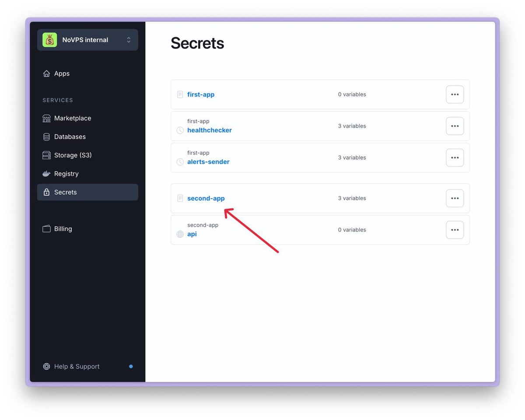Click the Help & Support lifebuoy icon
Screen dimensions: 525x420
pos(46,367)
